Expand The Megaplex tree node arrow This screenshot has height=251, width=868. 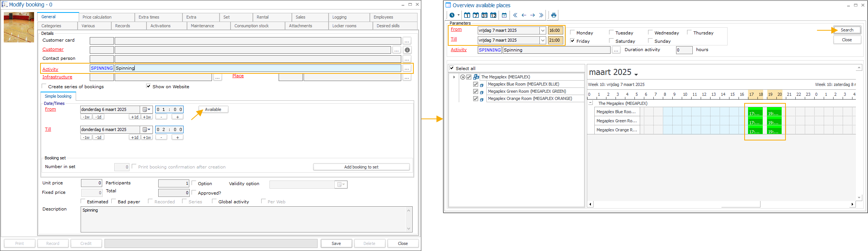[454, 77]
